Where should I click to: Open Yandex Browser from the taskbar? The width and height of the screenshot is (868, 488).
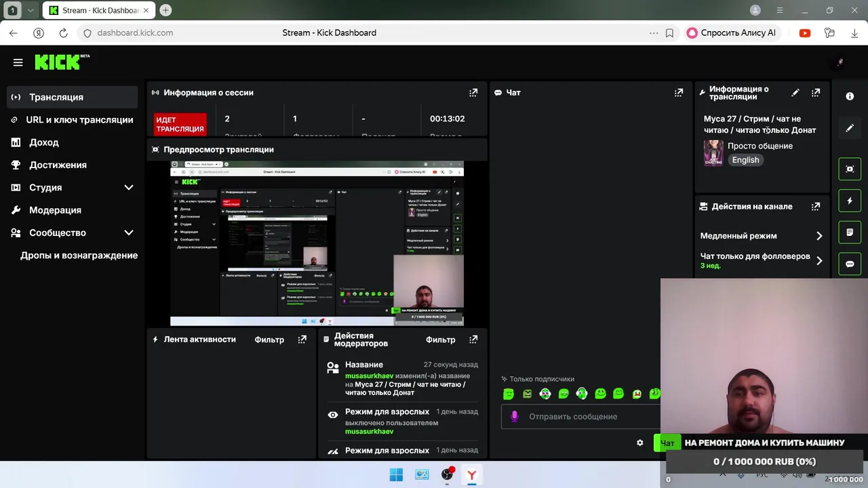tap(471, 474)
